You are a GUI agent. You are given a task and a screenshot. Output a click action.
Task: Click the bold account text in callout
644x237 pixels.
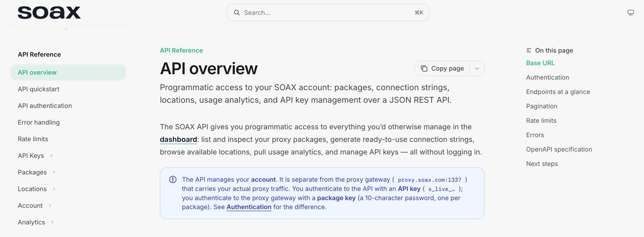(x=263, y=180)
